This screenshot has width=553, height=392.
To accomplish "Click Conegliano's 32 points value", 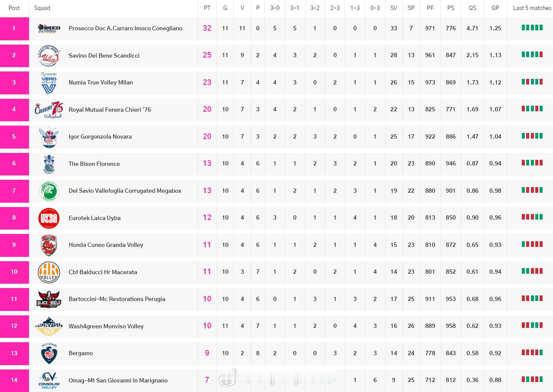I will pyautogui.click(x=207, y=28).
